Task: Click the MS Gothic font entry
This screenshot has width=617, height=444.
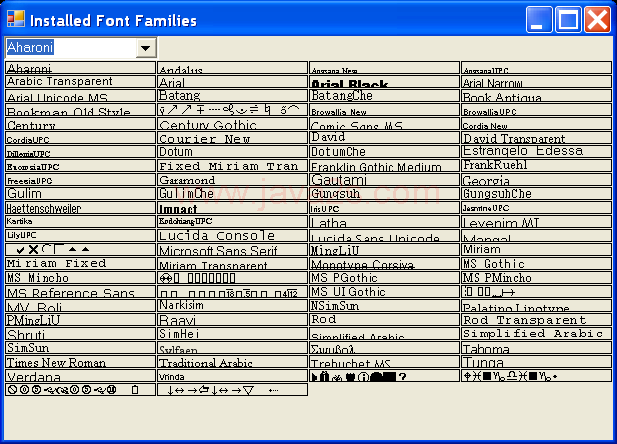Action: point(537,264)
